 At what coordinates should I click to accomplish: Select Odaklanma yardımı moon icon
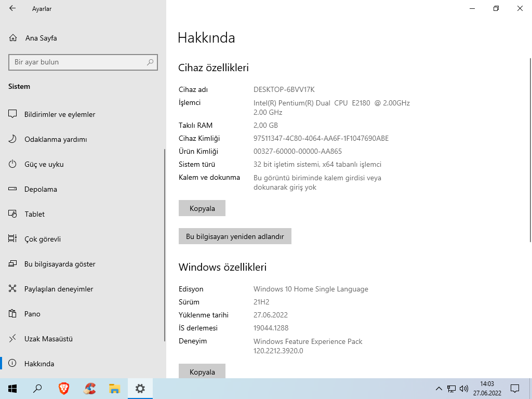pos(12,139)
